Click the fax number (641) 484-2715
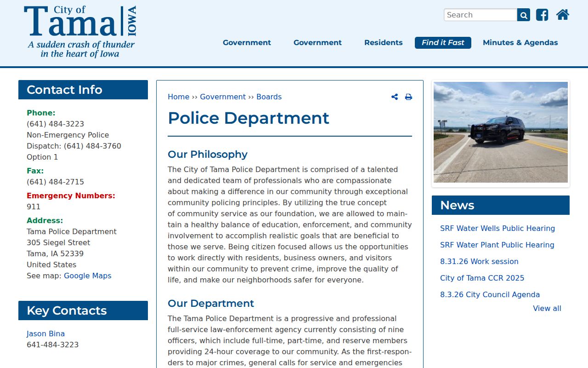Image resolution: width=588 pixels, height=368 pixels. coord(55,182)
